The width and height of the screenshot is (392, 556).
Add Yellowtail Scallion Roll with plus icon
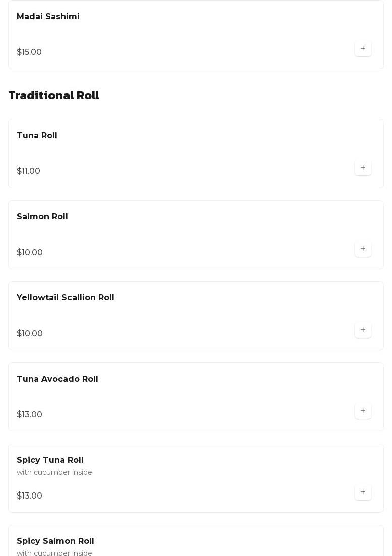pos(363,330)
